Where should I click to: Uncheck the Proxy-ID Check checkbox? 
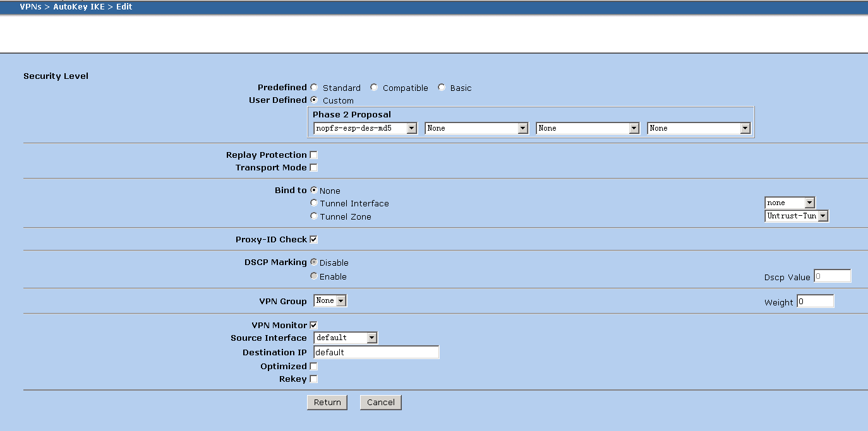pyautogui.click(x=314, y=239)
